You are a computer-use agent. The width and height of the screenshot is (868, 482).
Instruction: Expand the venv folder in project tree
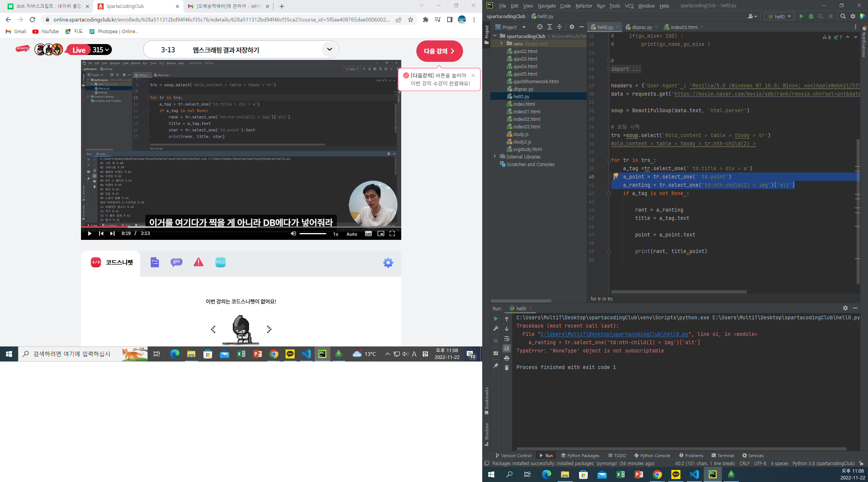(501, 44)
